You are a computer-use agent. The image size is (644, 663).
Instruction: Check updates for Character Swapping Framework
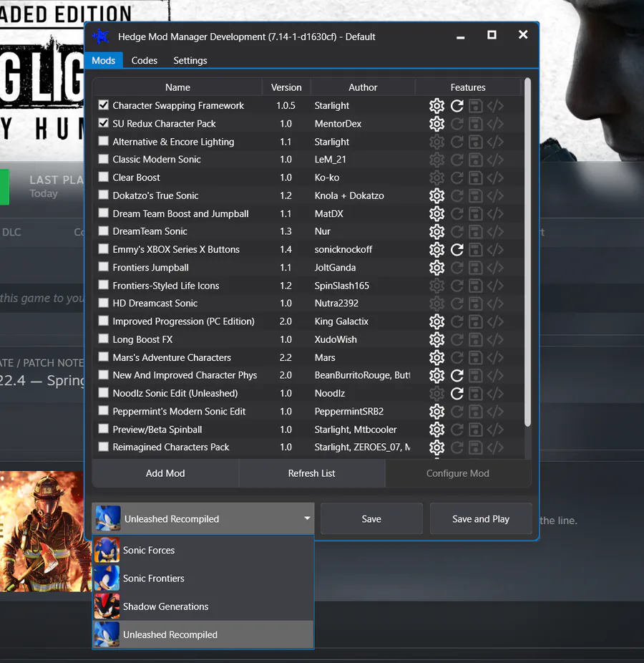click(x=457, y=106)
